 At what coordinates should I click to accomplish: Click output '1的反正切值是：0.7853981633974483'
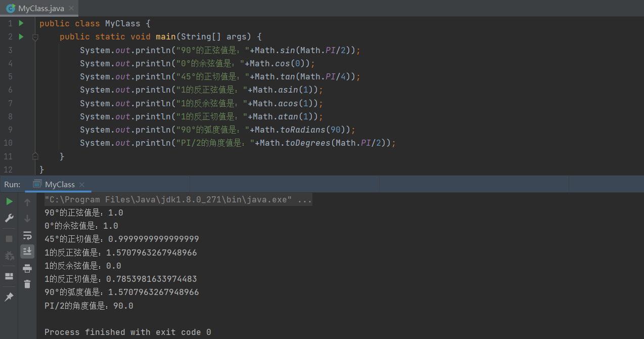[x=121, y=279]
